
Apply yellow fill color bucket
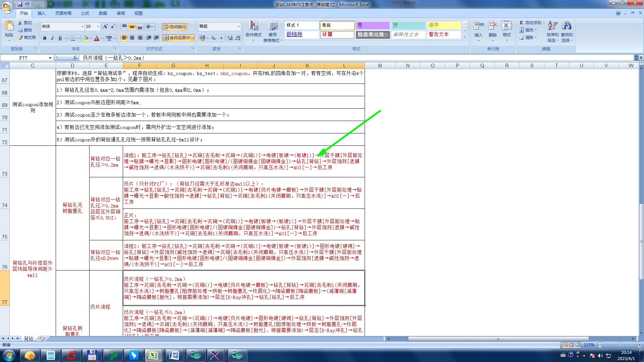click(86, 38)
